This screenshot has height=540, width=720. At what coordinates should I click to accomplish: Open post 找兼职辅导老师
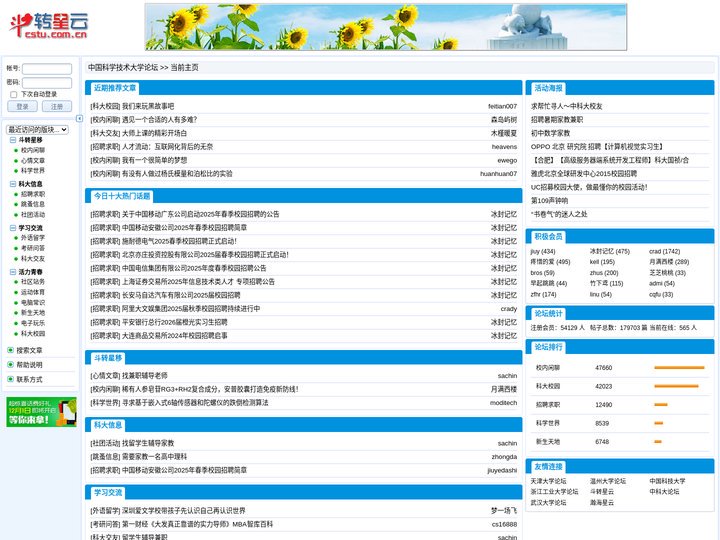(x=145, y=376)
